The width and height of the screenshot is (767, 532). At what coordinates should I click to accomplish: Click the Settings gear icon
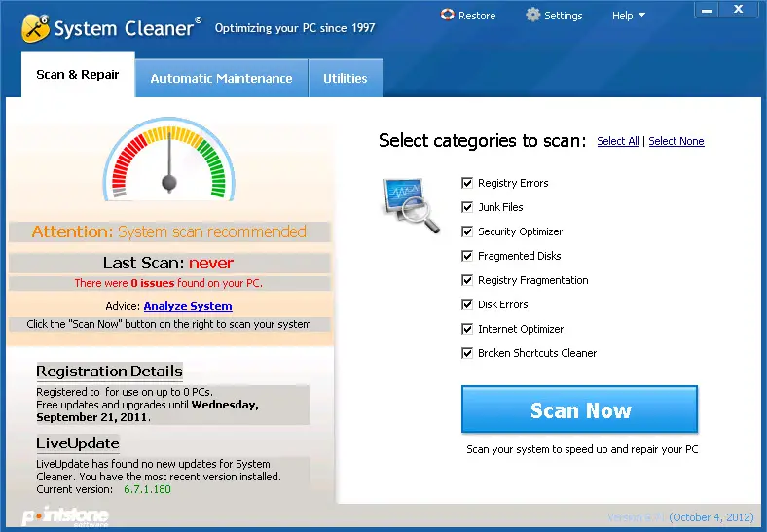click(x=532, y=15)
